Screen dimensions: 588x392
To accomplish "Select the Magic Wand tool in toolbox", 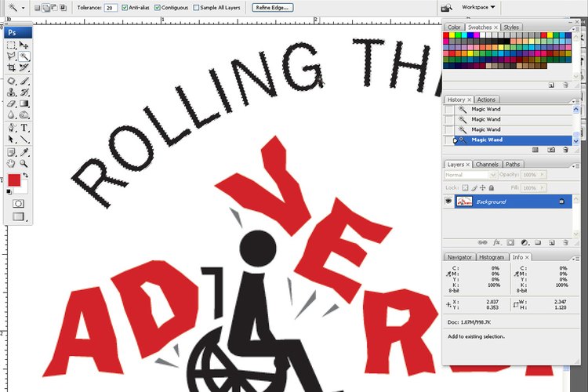I will click(x=24, y=56).
